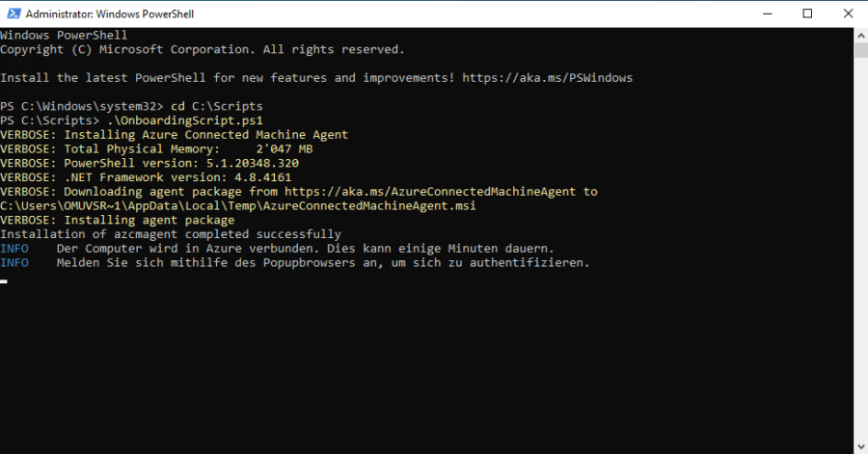Viewport: 868px width, 454px height.
Task: Click the '.\OnboardingScript.ps1' command text
Action: click(185, 120)
